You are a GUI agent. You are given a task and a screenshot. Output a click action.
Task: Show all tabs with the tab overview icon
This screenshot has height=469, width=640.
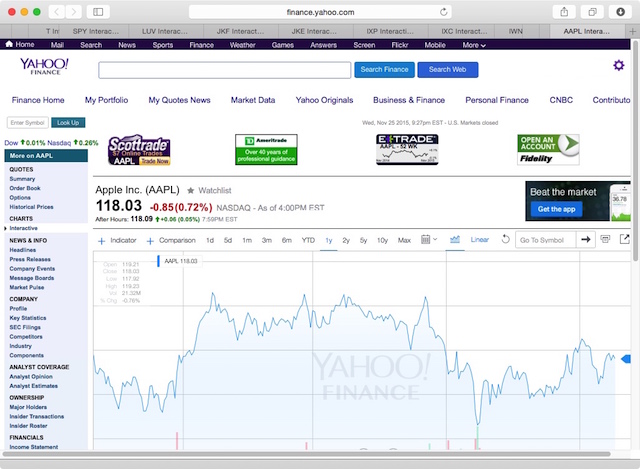pyautogui.click(x=592, y=12)
